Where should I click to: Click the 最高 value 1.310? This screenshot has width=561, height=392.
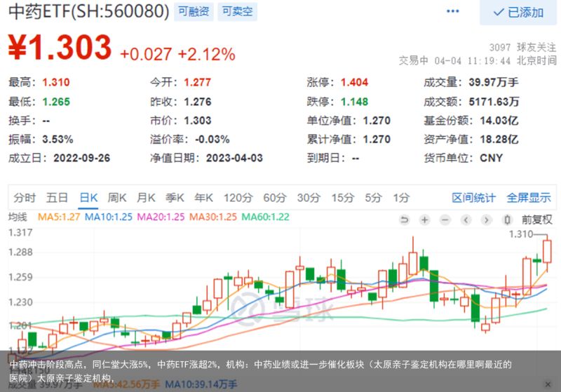pos(56,82)
